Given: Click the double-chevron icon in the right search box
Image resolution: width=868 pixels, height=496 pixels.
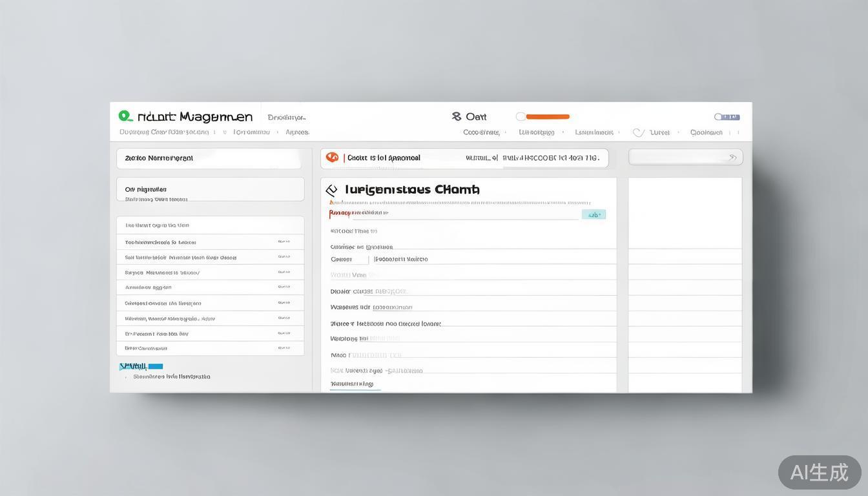Looking at the screenshot, I should click(732, 157).
